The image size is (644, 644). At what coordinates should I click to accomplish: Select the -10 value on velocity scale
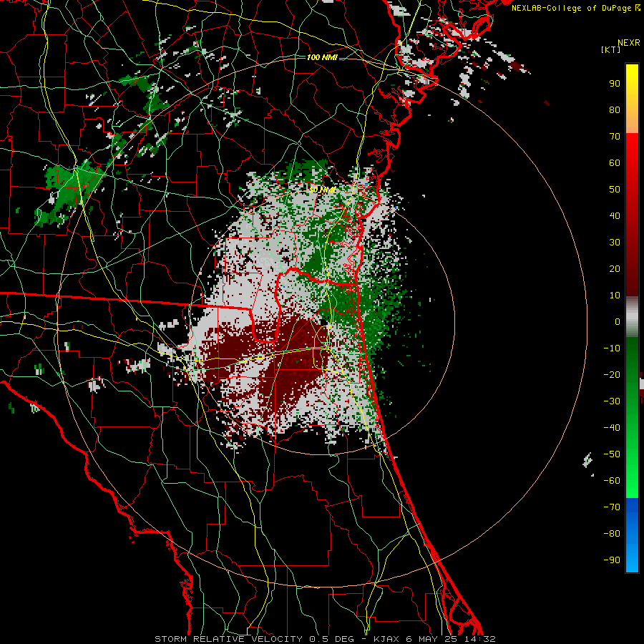(x=612, y=348)
